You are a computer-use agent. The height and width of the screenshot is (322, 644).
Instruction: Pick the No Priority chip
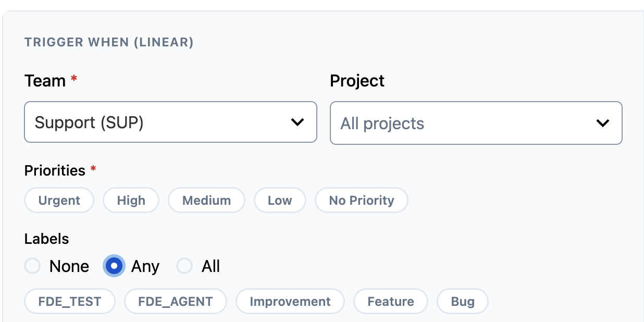[362, 201]
